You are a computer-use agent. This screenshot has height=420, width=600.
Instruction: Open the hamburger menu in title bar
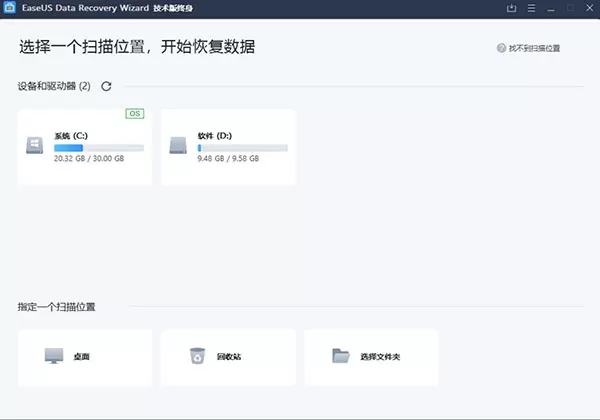[531, 8]
